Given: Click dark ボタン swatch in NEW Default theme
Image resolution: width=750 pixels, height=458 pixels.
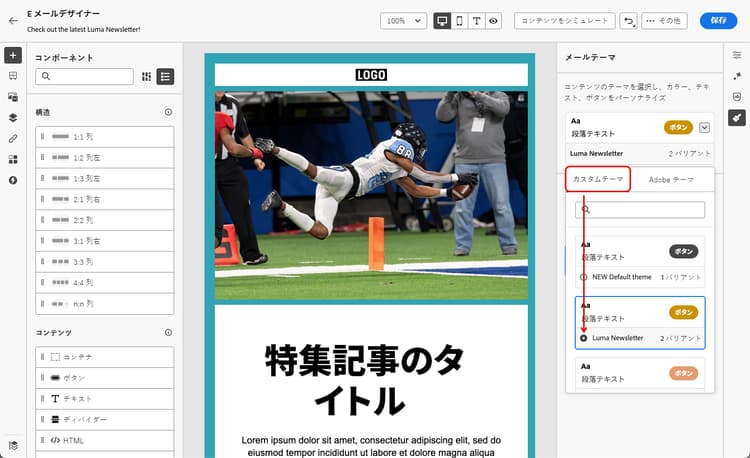Looking at the screenshot, I should click(x=684, y=251).
